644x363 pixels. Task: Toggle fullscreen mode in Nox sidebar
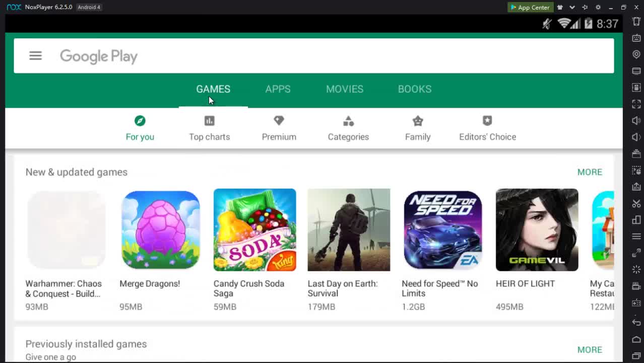coord(636,104)
